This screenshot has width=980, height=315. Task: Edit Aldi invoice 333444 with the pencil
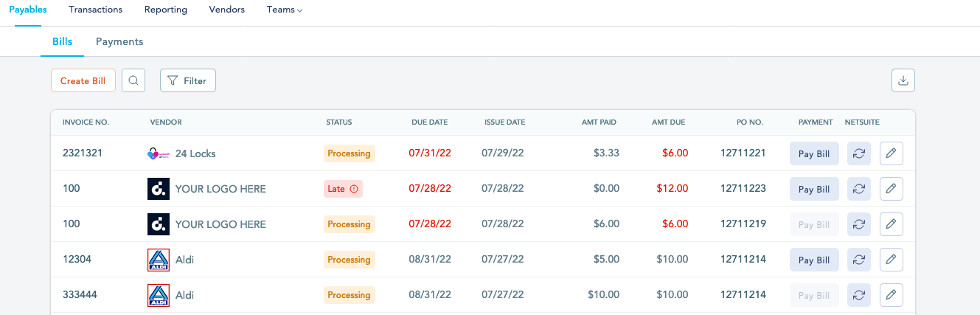pos(892,295)
